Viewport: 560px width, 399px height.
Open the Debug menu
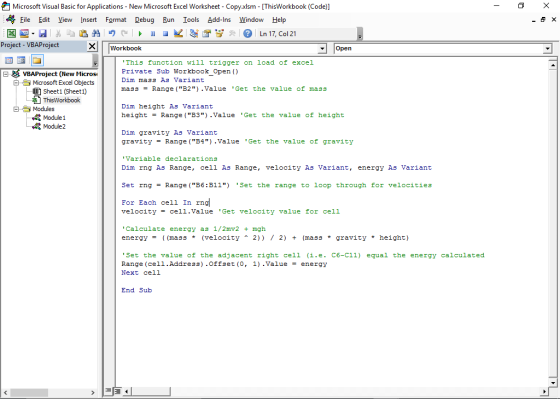[144, 20]
